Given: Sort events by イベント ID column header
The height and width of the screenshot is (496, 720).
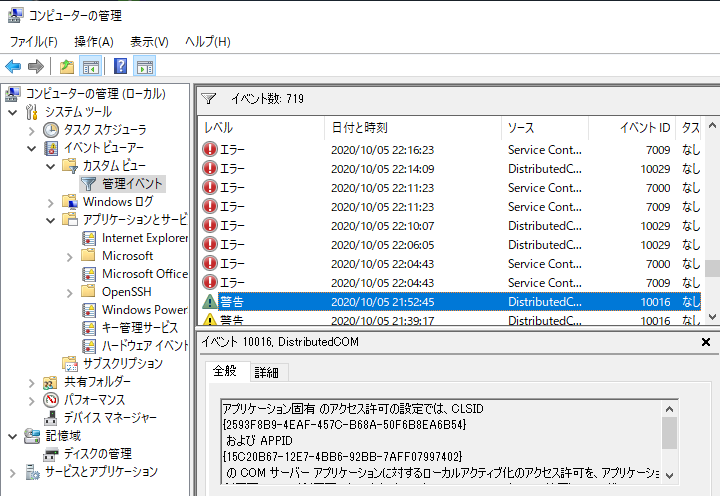Looking at the screenshot, I should [644, 128].
